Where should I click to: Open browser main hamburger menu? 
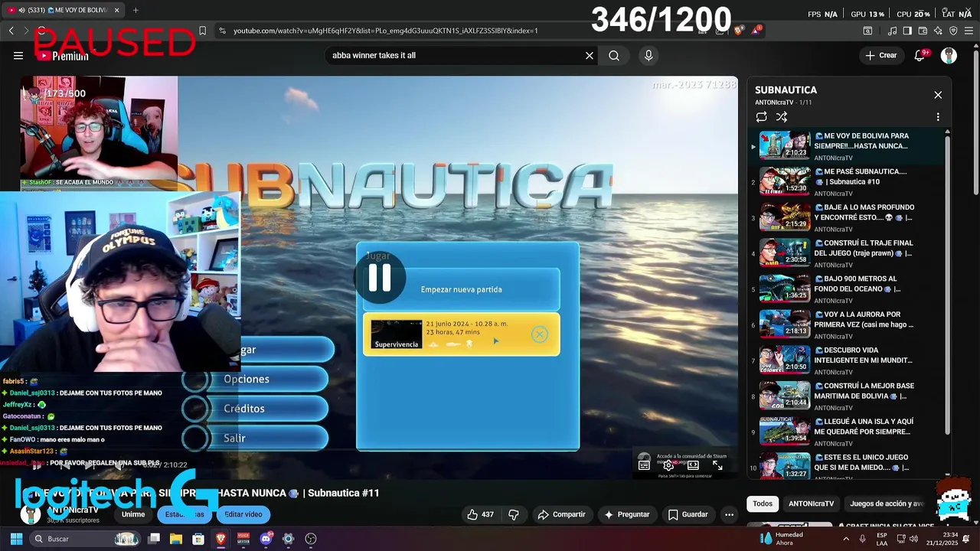[969, 31]
